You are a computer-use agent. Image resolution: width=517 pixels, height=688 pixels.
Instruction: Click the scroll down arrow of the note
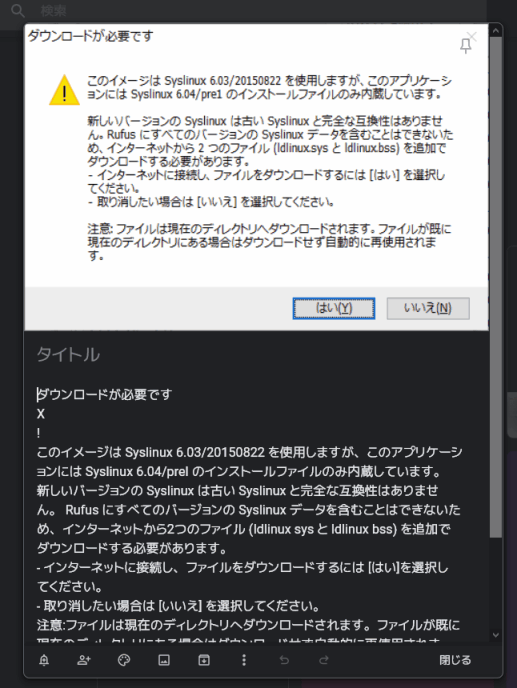tap(496, 634)
